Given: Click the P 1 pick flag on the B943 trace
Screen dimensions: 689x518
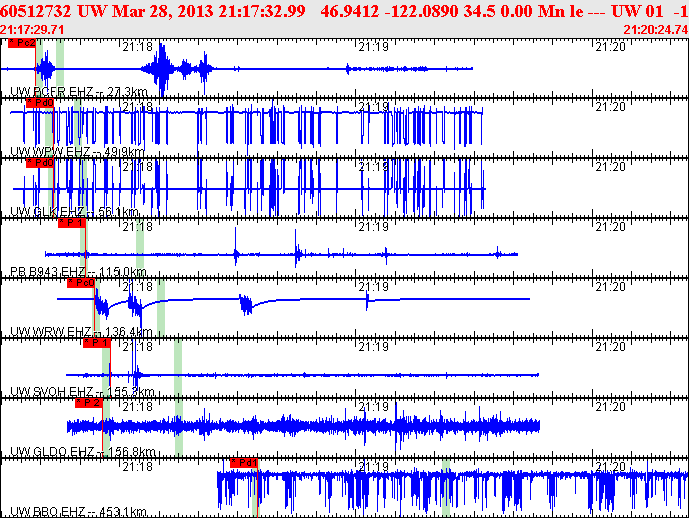Looking at the screenshot, I should 70,223.
